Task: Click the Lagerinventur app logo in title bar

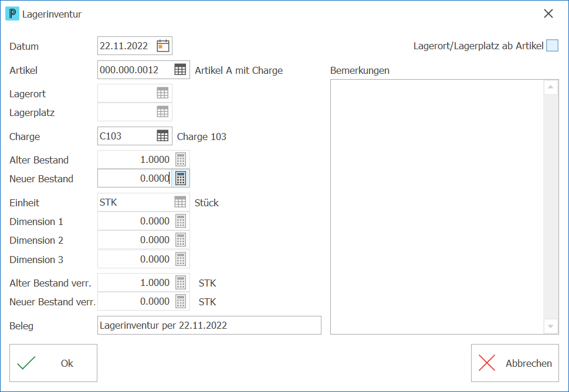Action: click(12, 14)
